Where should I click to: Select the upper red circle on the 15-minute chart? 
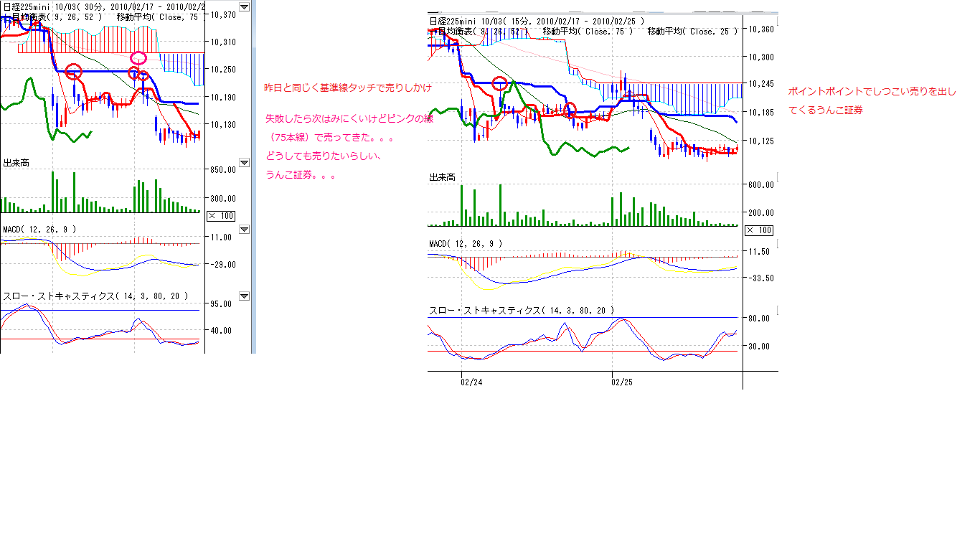tap(501, 83)
